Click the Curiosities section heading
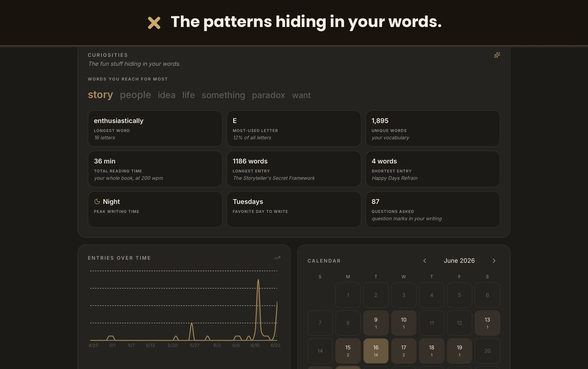 click(108, 55)
